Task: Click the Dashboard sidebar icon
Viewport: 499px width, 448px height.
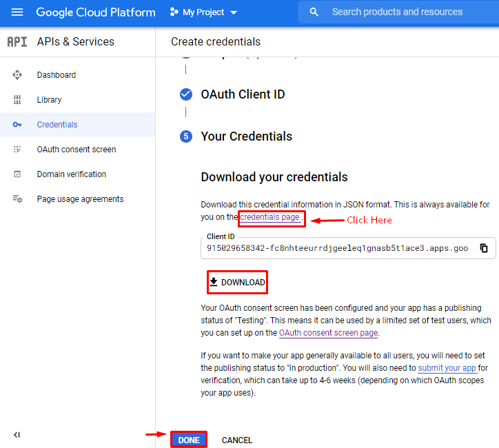Action: click(17, 74)
